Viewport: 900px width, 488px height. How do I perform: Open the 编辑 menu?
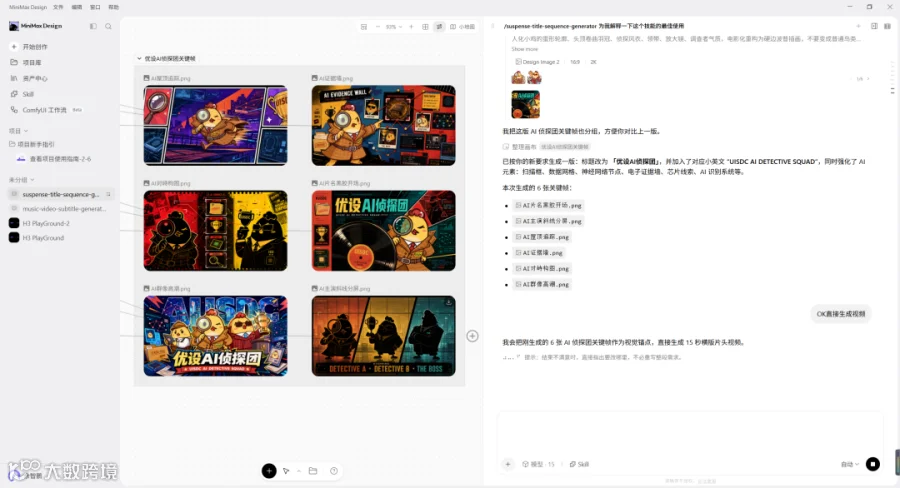pyautogui.click(x=76, y=7)
